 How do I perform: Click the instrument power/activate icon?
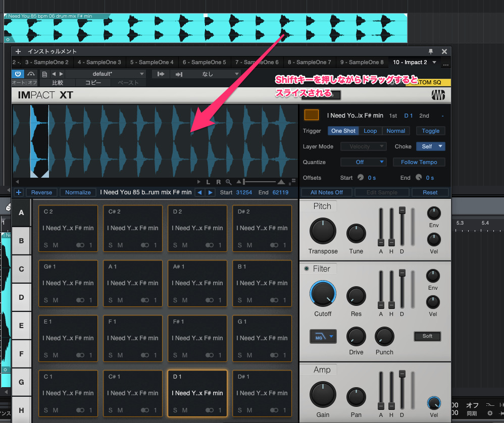[18, 74]
